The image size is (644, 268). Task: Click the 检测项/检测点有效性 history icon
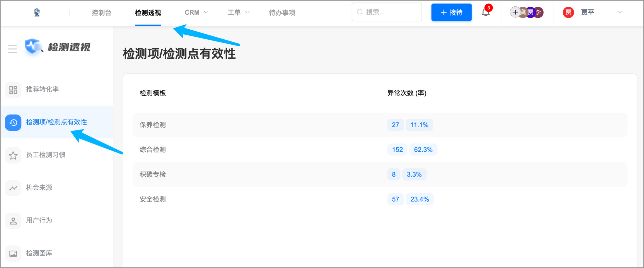pos(13,122)
